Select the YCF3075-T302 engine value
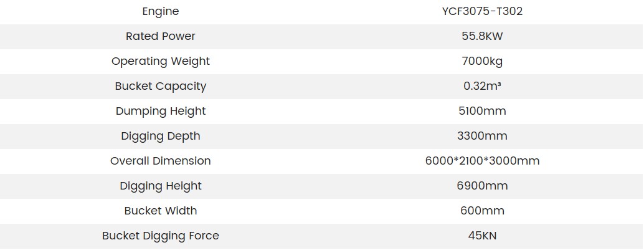Viewport: 644px width, 250px height. pyautogui.click(x=482, y=11)
